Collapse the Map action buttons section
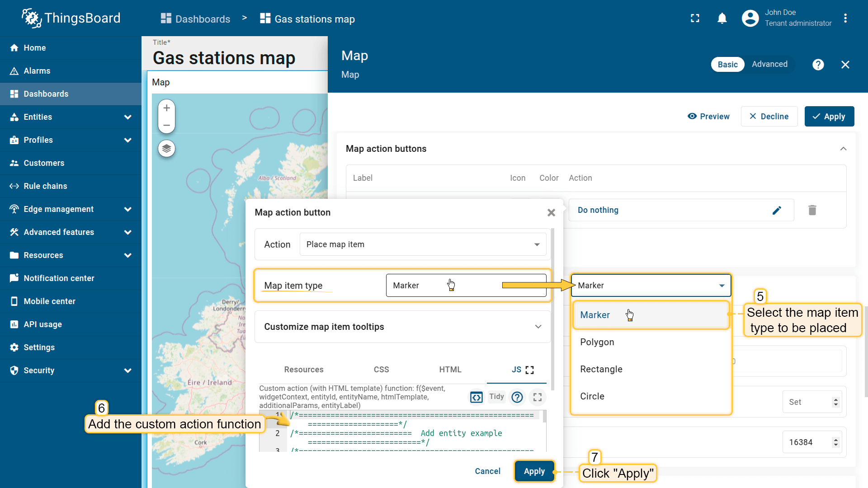 [843, 149]
